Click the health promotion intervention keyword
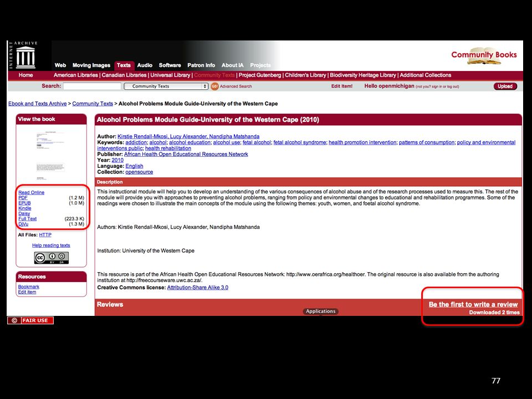 pyautogui.click(x=362, y=142)
